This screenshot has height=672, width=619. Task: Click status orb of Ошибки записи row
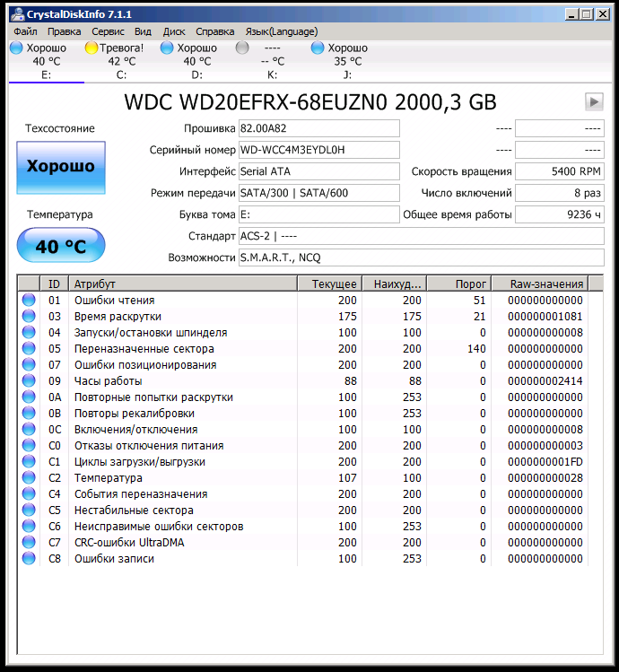pyautogui.click(x=29, y=558)
